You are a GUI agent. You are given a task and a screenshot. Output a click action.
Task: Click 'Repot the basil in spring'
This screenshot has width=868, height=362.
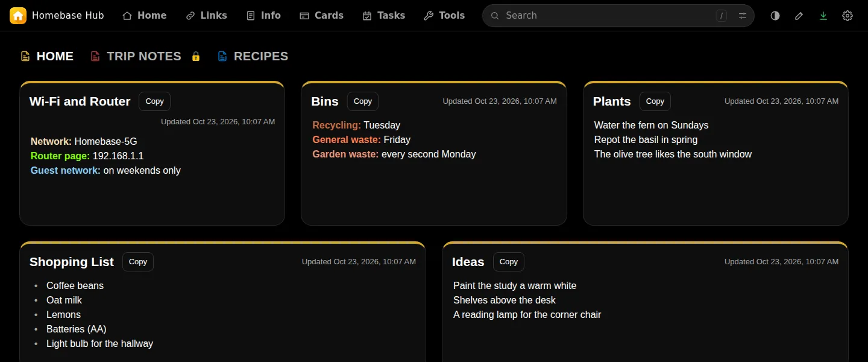coord(646,140)
